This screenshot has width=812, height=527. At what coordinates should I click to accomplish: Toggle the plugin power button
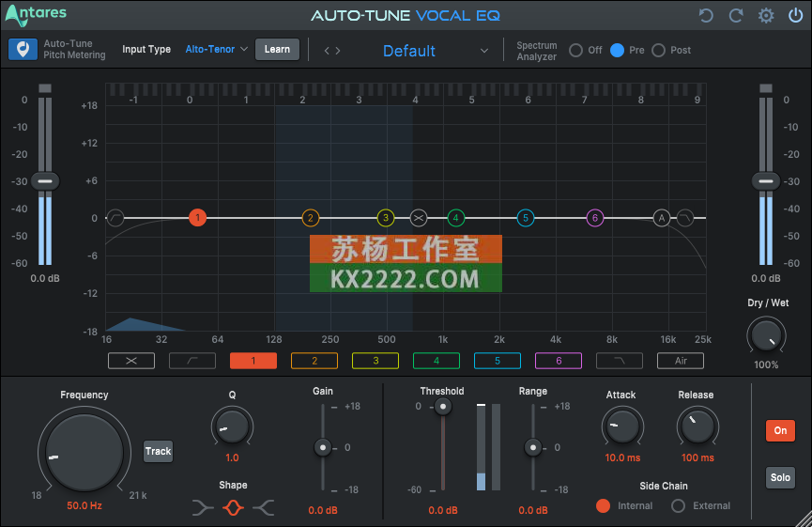pos(795,16)
